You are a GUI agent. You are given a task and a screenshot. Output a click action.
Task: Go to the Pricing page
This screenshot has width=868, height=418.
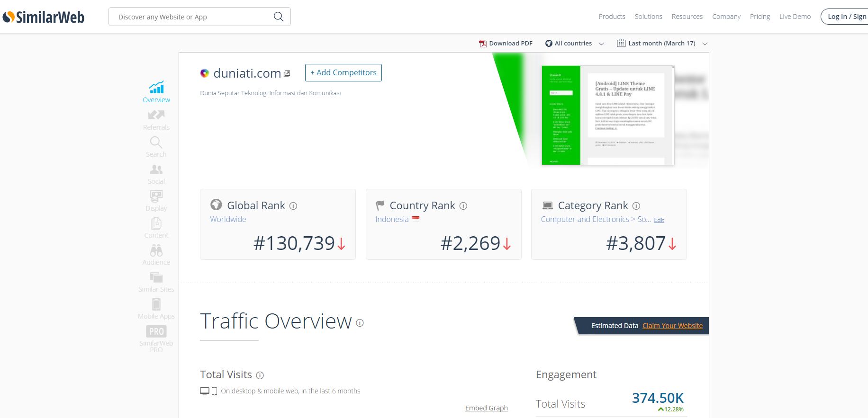pyautogui.click(x=760, y=17)
